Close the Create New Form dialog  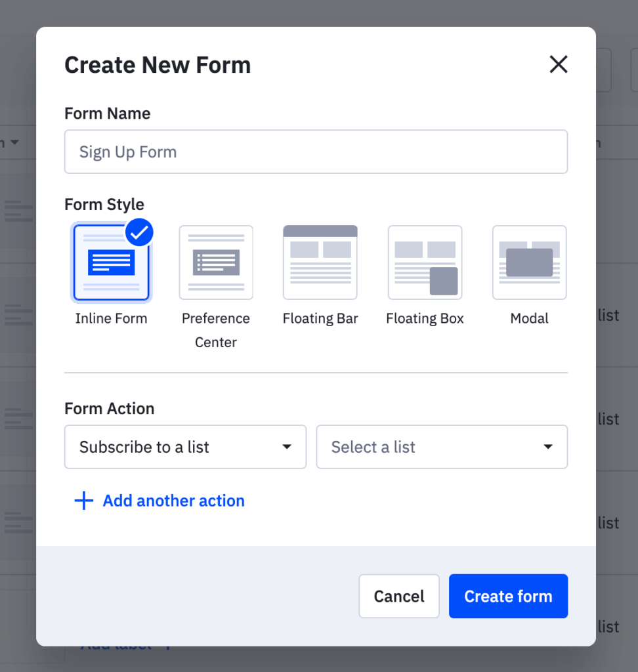coord(558,64)
